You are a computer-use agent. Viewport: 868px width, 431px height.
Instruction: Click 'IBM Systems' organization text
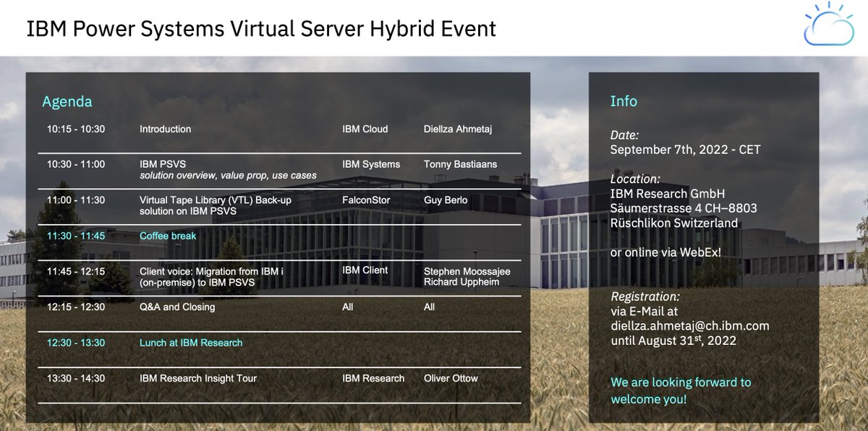[x=371, y=164]
